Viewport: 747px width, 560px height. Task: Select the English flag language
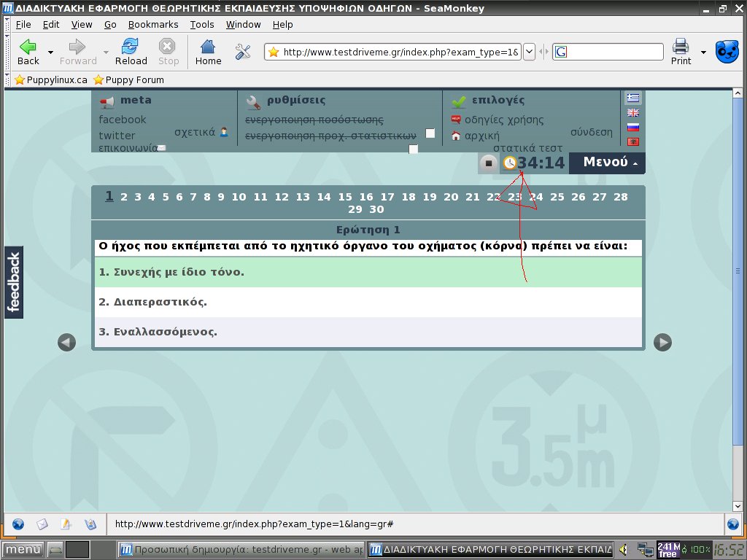(x=632, y=112)
